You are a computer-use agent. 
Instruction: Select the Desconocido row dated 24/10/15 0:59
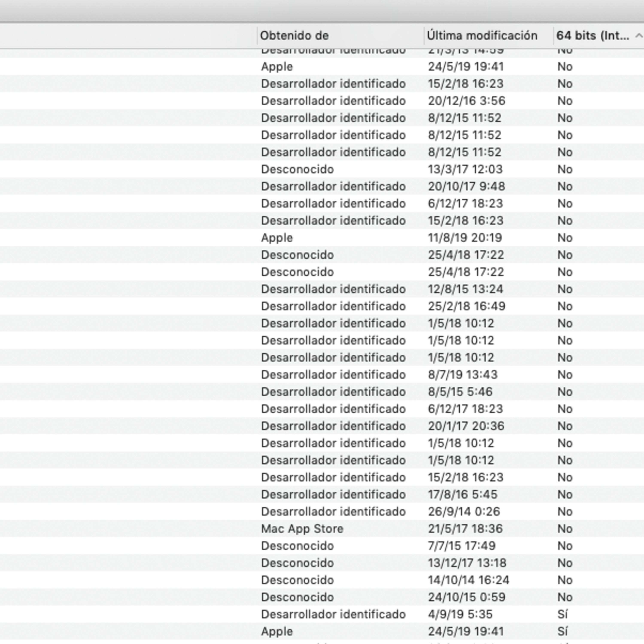[x=297, y=597]
